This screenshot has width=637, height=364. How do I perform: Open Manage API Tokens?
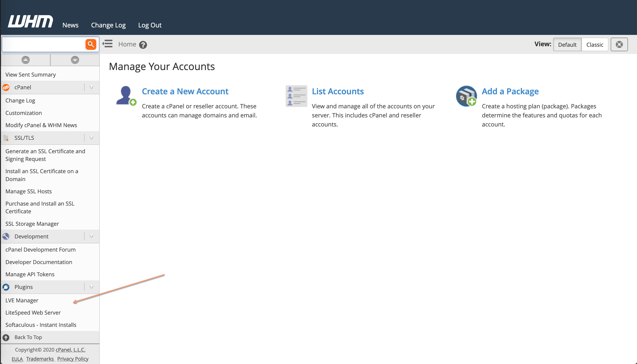(x=30, y=274)
